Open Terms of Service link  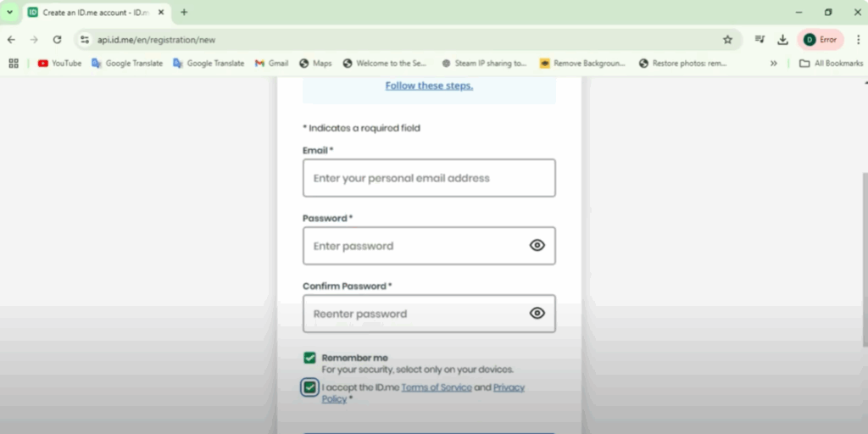coord(437,387)
